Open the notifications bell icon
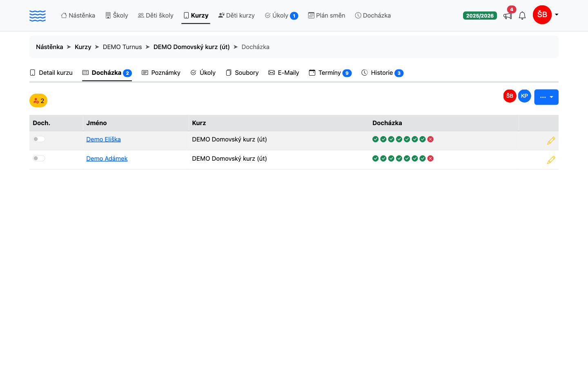 coord(522,16)
